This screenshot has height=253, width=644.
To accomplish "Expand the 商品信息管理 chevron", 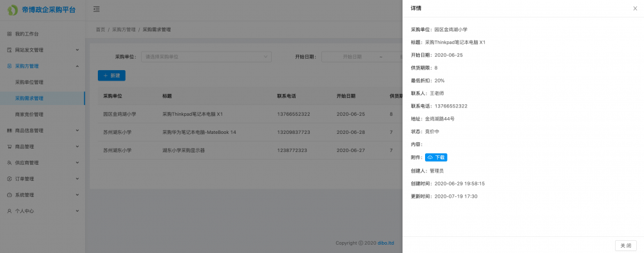I will point(77,131).
